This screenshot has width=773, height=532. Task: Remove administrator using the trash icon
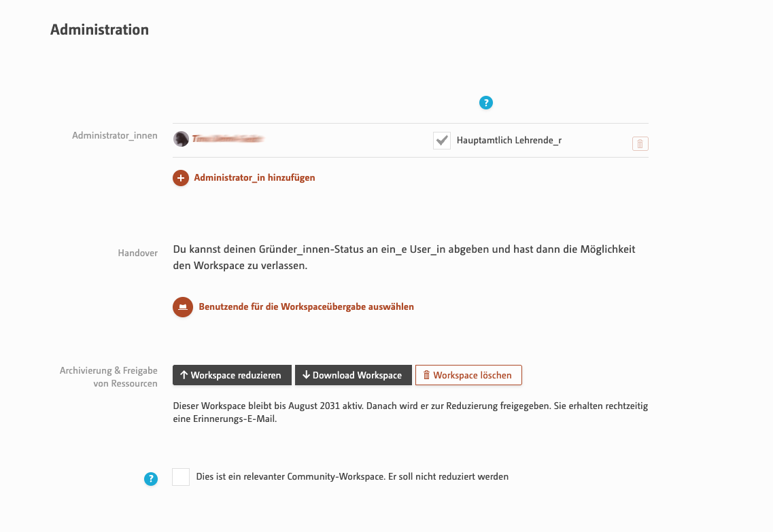pyautogui.click(x=640, y=144)
